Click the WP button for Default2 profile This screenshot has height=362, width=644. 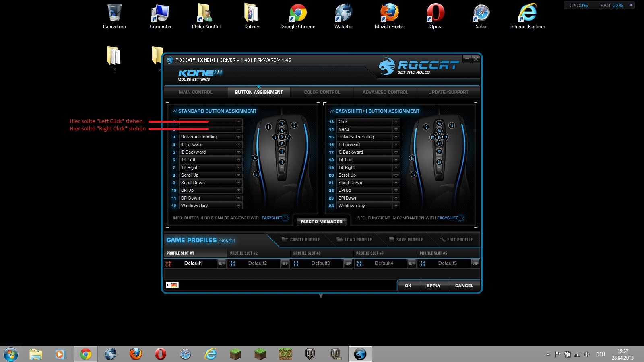click(x=285, y=263)
